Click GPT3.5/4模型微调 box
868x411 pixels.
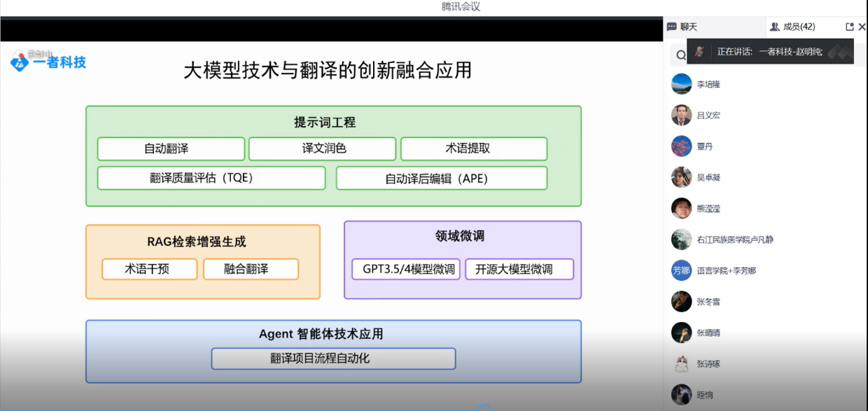click(406, 269)
